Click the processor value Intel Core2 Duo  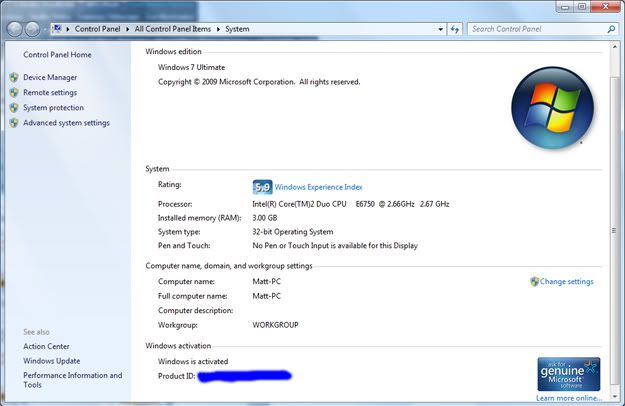(x=351, y=204)
